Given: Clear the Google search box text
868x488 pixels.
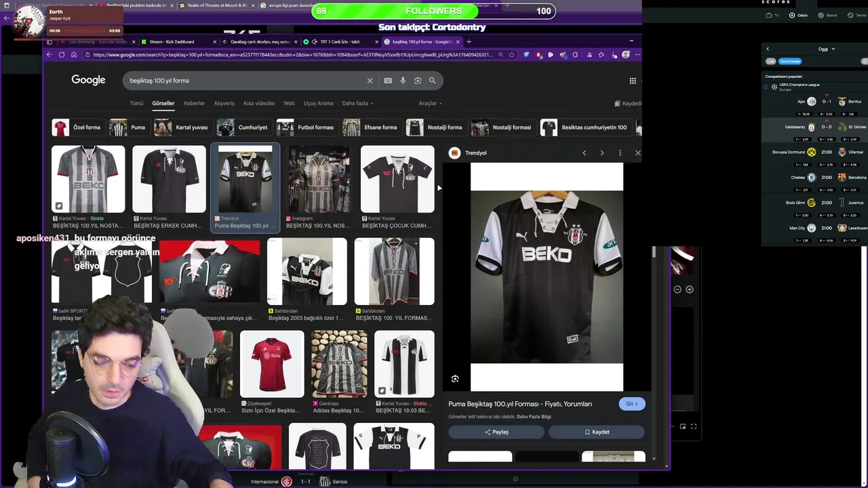Looking at the screenshot, I should point(370,81).
